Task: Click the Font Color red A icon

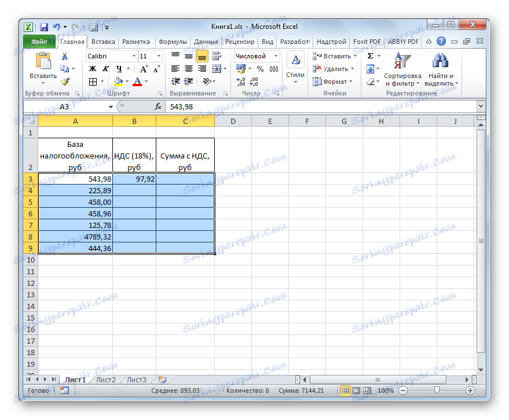Action: pyautogui.click(x=137, y=82)
